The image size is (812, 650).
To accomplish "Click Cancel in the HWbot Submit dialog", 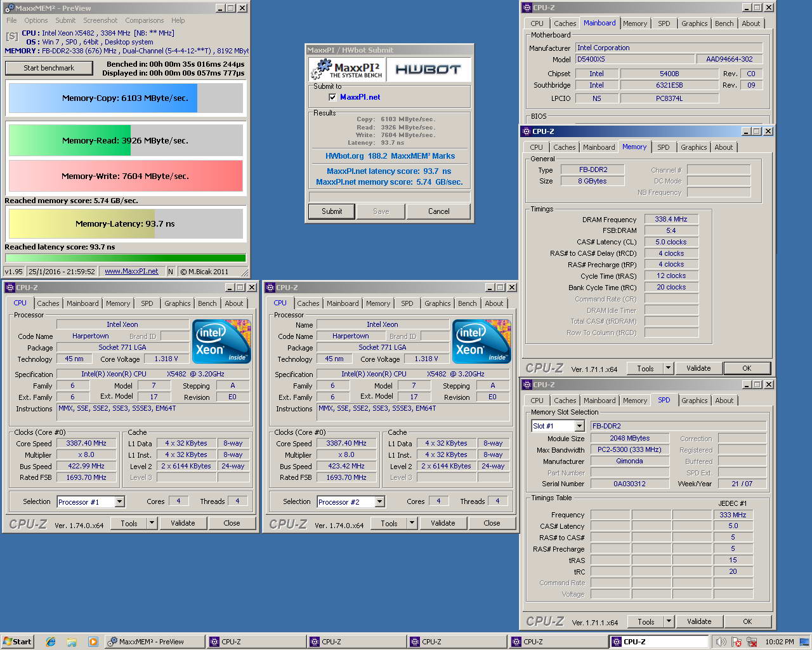I will (x=438, y=211).
